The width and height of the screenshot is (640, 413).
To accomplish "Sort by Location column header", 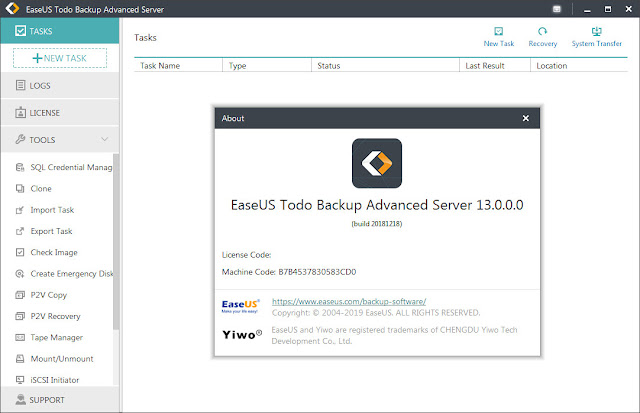I will point(579,65).
